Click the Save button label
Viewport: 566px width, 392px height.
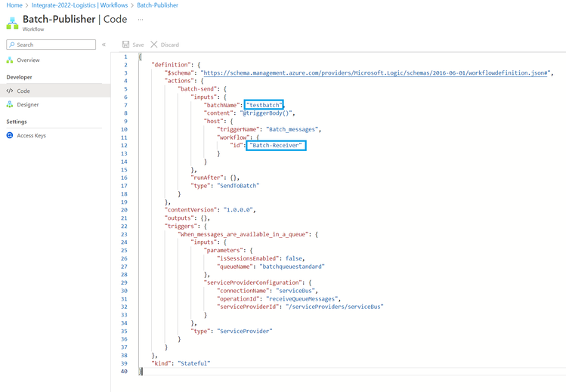pos(138,45)
